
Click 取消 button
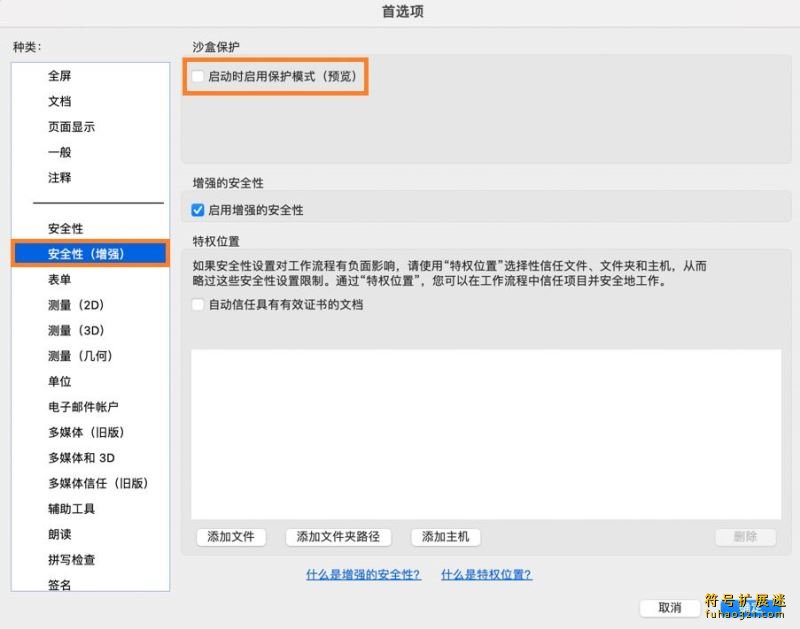click(670, 608)
